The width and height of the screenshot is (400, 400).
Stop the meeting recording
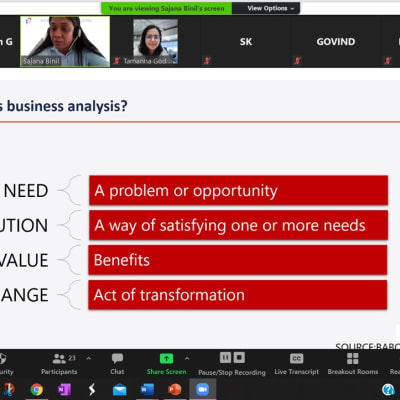[x=239, y=358]
